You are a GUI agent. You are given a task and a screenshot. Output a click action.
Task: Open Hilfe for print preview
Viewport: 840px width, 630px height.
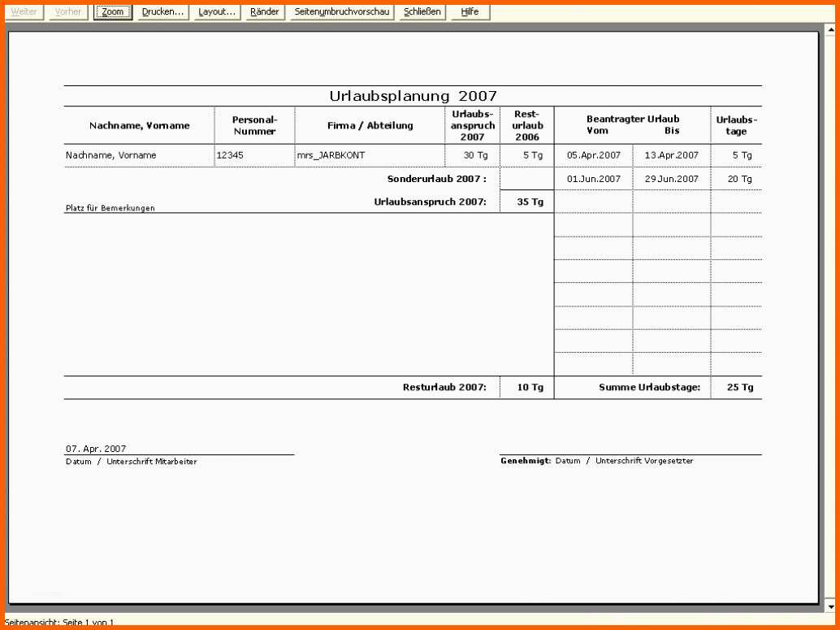(x=470, y=12)
